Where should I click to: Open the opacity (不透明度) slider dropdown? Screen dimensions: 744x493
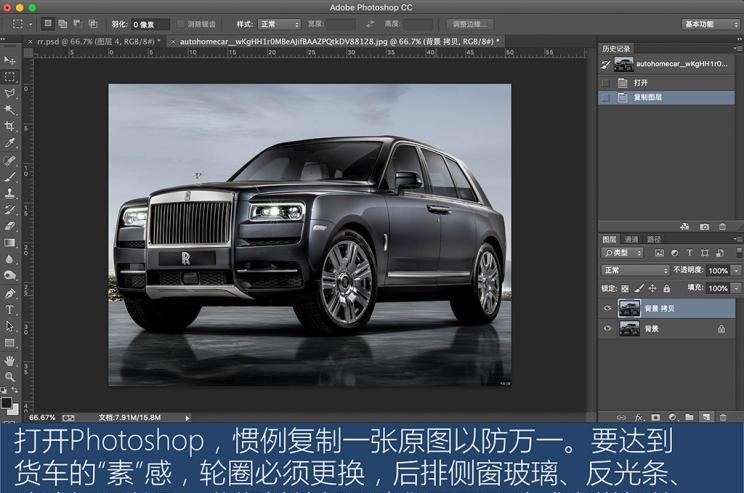tap(736, 270)
